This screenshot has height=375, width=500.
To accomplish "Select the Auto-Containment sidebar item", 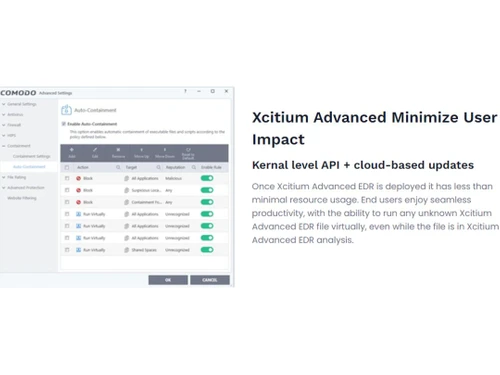I will [x=29, y=167].
